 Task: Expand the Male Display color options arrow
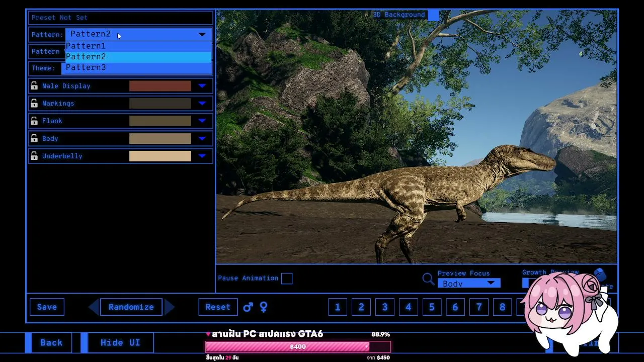[202, 86]
